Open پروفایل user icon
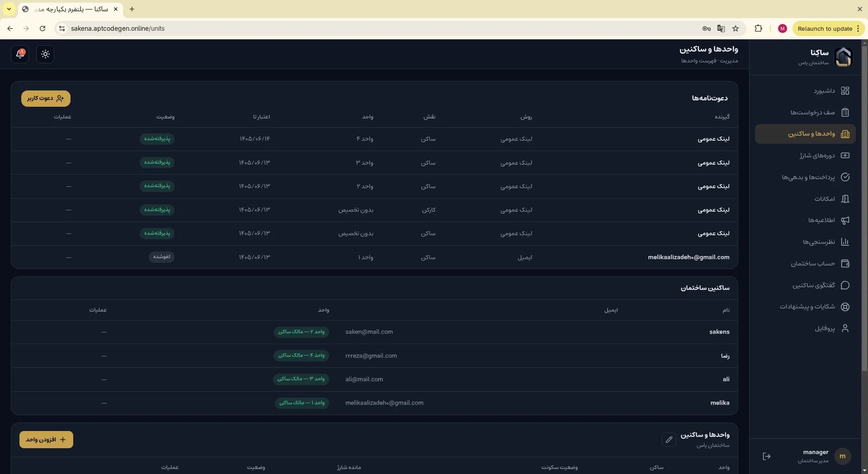The width and height of the screenshot is (868, 474). click(845, 328)
